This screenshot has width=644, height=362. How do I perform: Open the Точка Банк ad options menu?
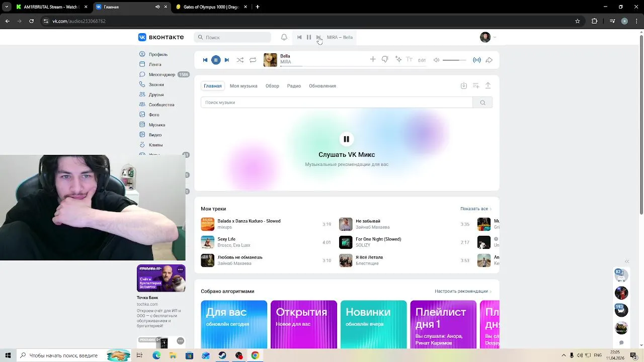(180, 270)
